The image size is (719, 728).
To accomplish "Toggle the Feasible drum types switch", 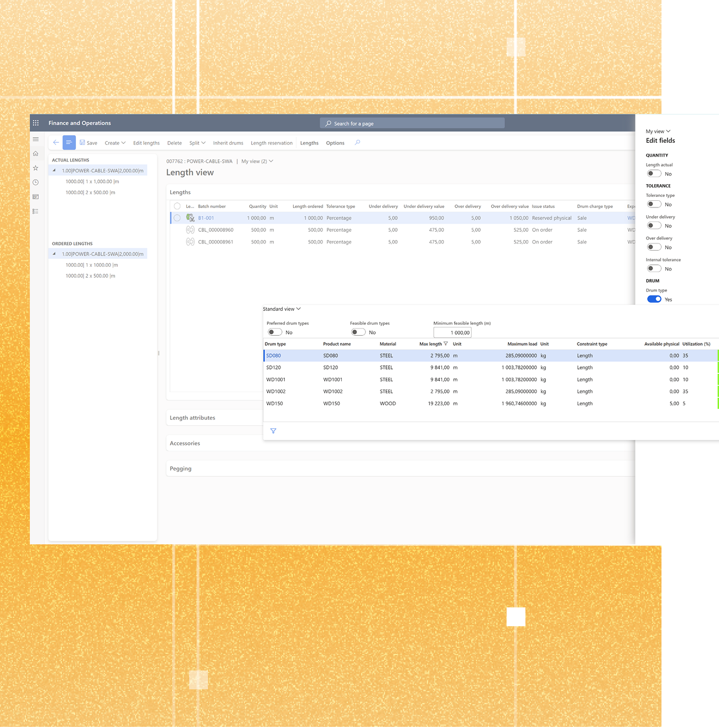I will coord(358,332).
